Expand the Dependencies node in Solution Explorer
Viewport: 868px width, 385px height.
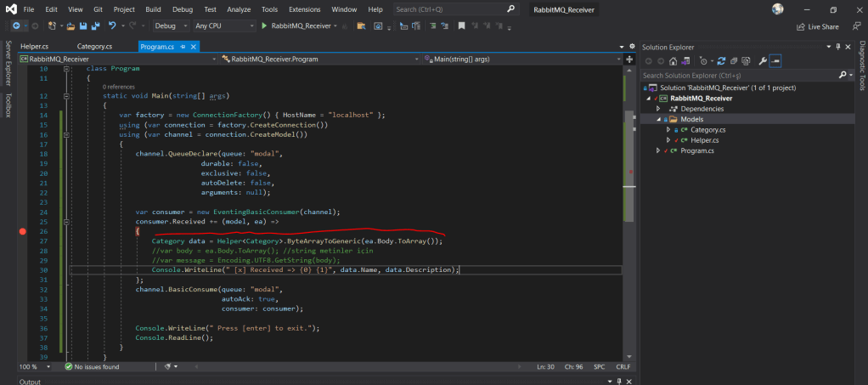pyautogui.click(x=659, y=109)
